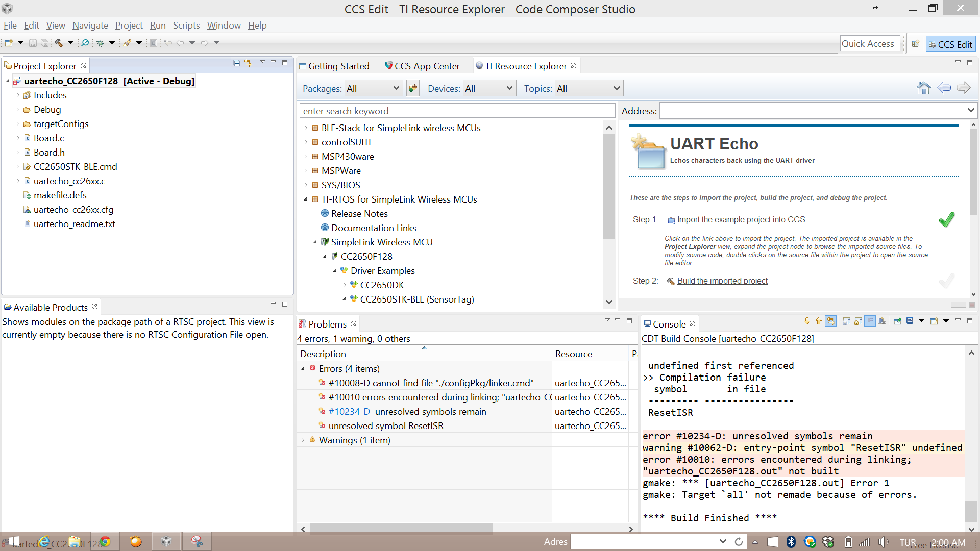Click the Open Perspective icon

(916, 44)
